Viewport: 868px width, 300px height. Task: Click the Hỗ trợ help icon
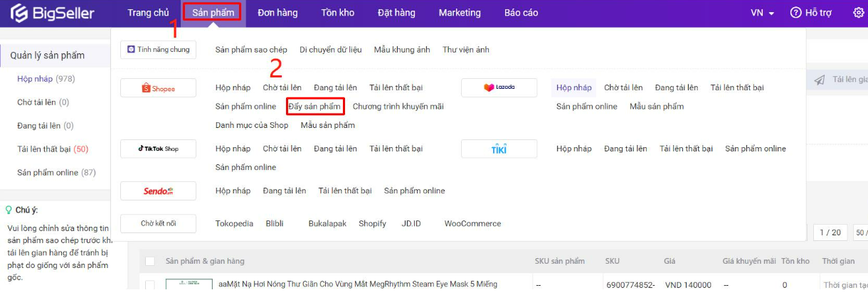796,13
